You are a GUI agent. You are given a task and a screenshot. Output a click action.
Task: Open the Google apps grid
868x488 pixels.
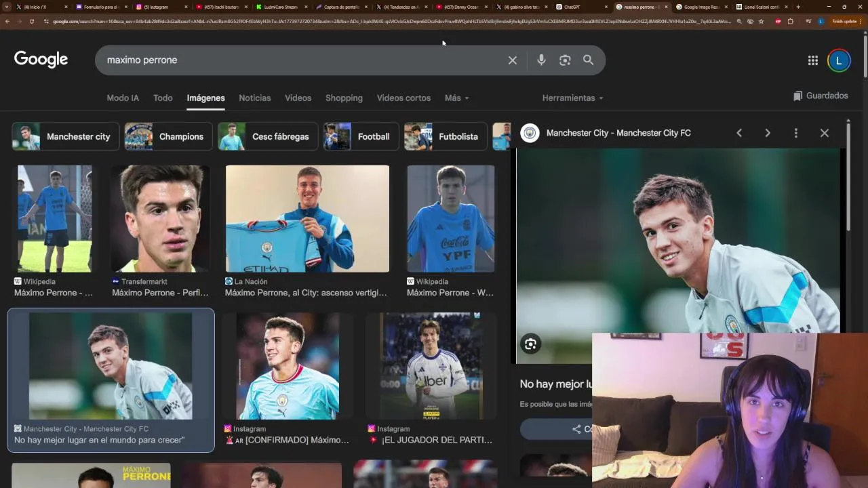point(812,60)
